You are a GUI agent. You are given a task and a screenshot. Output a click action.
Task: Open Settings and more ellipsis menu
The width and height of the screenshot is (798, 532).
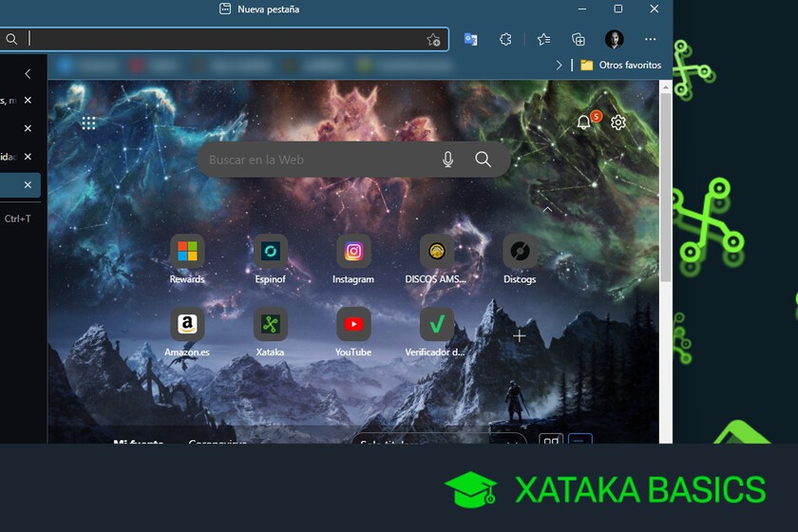[x=650, y=39]
